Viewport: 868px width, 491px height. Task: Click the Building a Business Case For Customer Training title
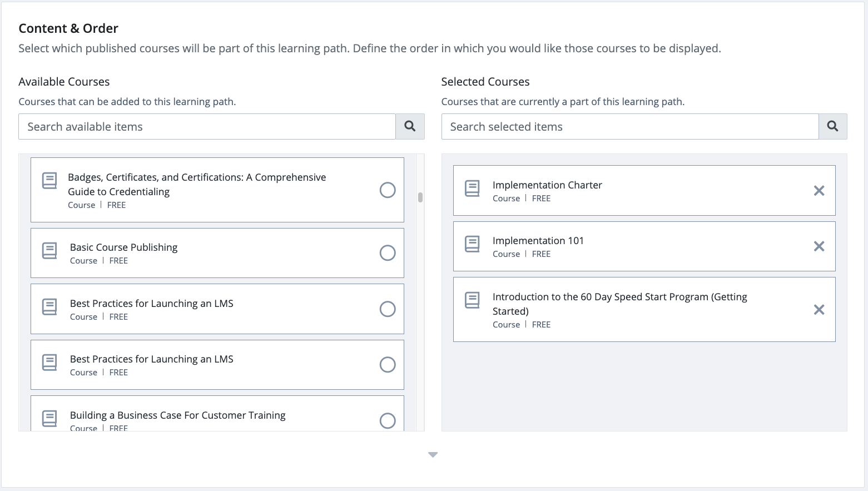coord(178,415)
